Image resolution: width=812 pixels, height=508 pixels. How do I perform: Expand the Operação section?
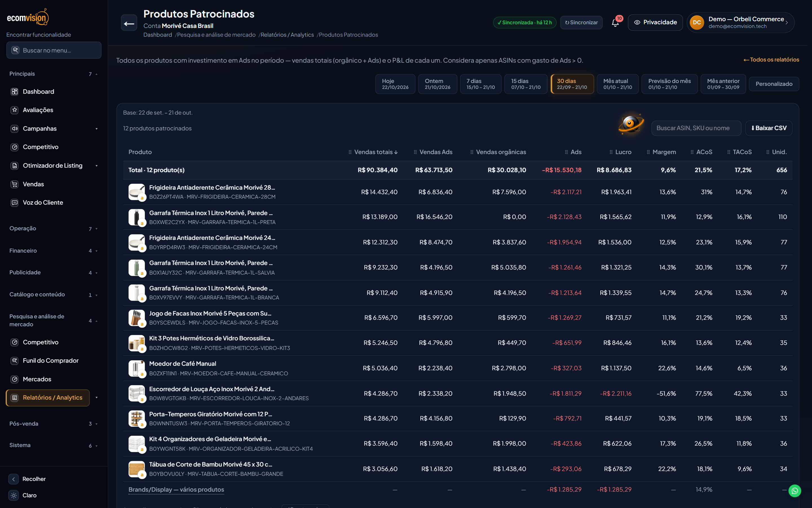pyautogui.click(x=54, y=229)
